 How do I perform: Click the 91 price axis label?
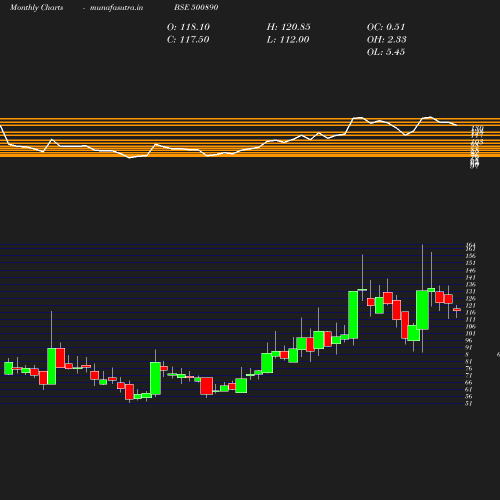pos(469,347)
